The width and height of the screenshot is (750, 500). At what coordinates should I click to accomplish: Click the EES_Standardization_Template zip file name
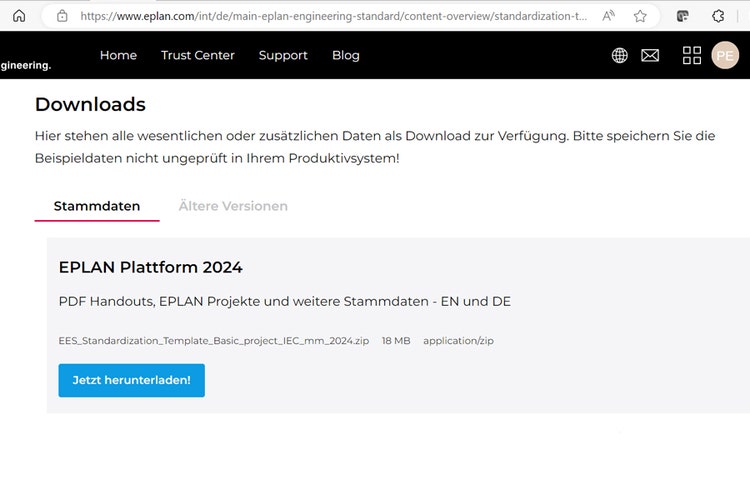[214, 341]
